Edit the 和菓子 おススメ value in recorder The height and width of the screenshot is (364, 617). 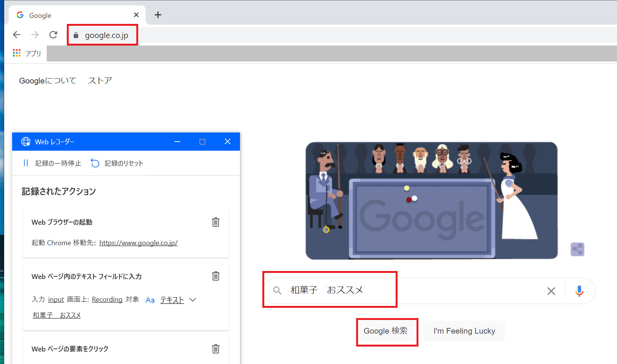pyautogui.click(x=57, y=315)
